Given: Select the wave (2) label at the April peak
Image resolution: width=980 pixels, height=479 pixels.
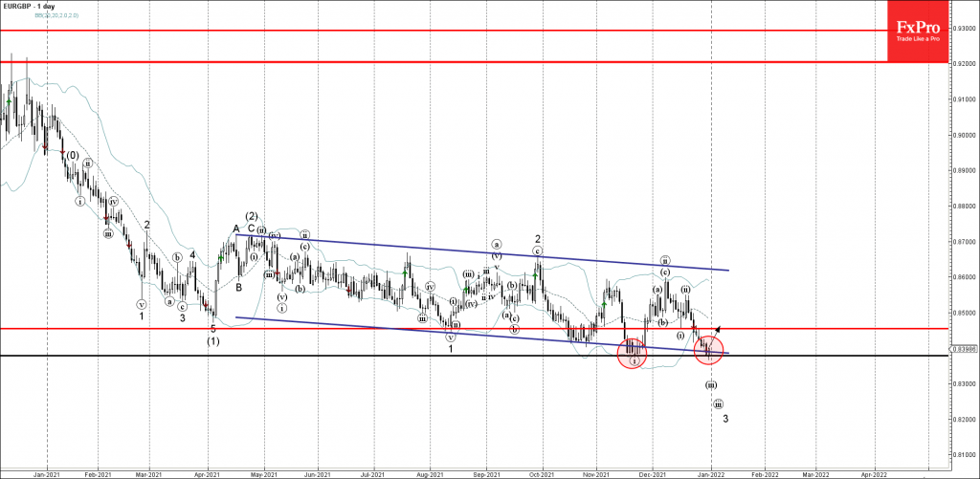Looking at the screenshot, I should 251,215.
